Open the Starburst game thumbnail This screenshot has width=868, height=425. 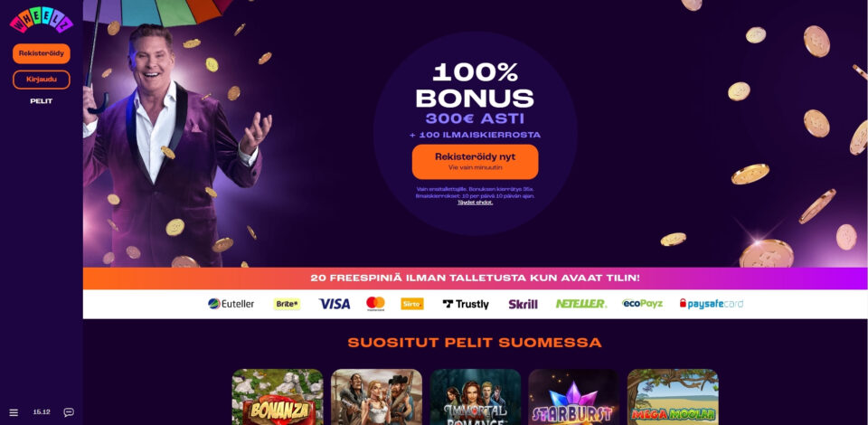(574, 397)
